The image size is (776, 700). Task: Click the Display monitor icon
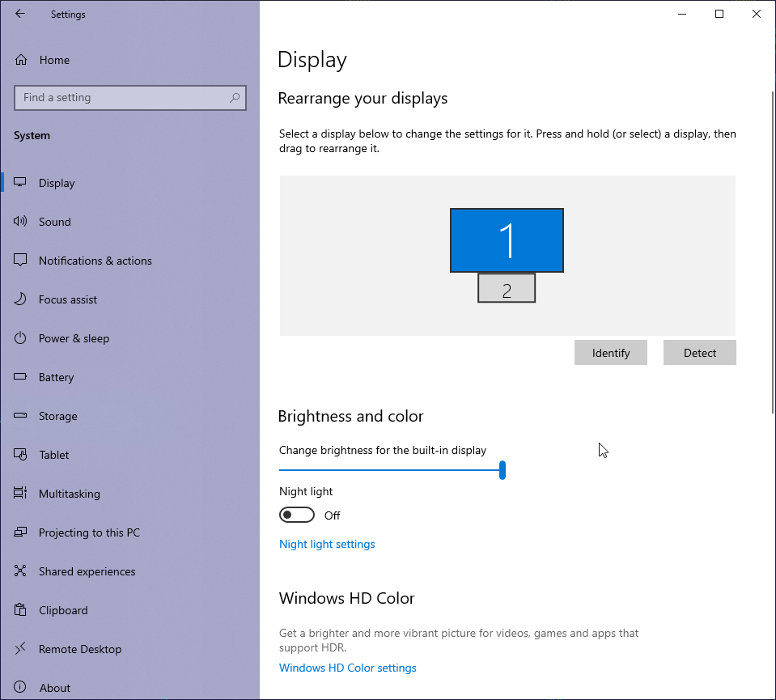tap(19, 182)
